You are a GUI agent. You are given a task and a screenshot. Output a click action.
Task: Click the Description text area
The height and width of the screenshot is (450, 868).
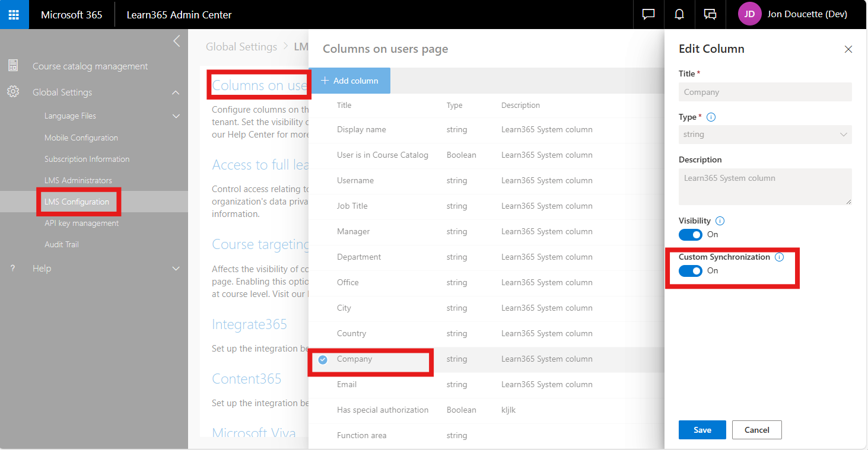765,187
